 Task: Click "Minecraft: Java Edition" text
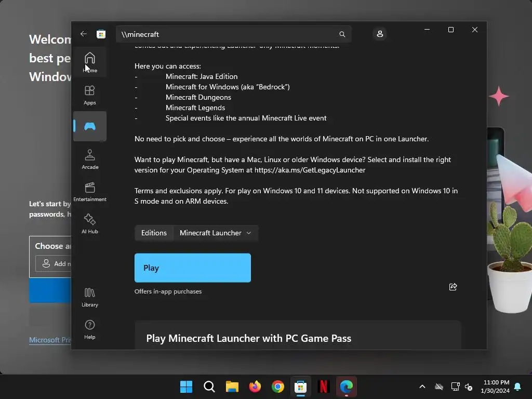click(202, 77)
